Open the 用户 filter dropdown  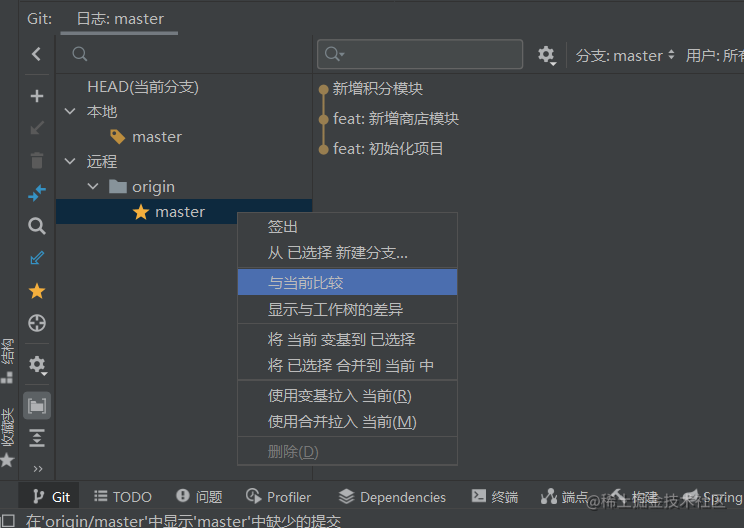click(x=714, y=56)
